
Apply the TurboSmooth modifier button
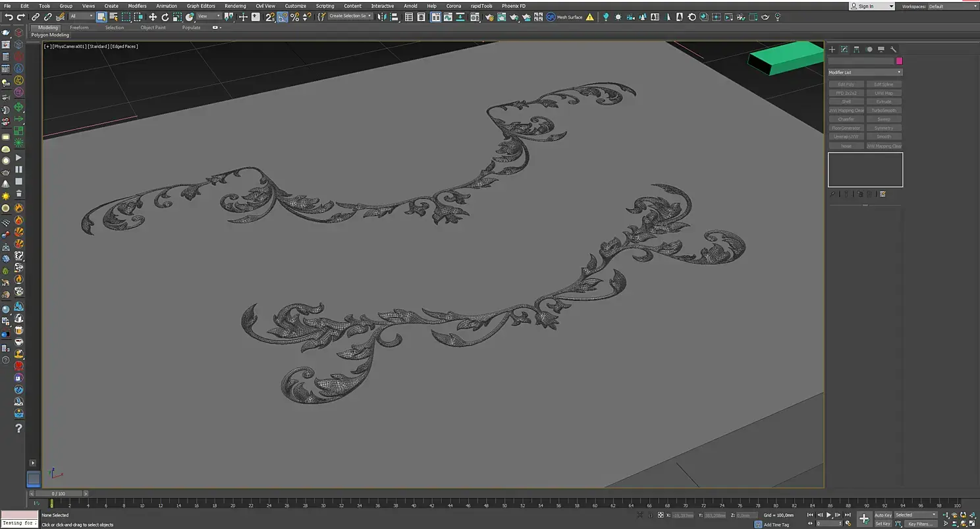click(x=884, y=111)
